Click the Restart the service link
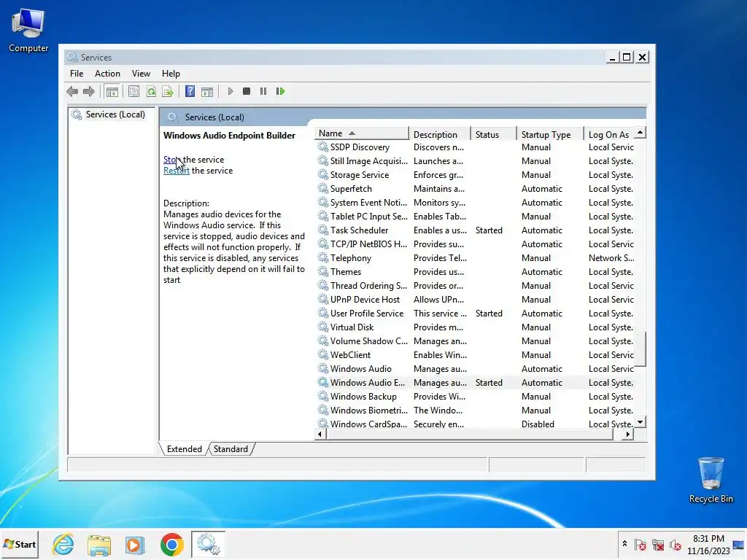The width and height of the screenshot is (747, 560). (177, 171)
